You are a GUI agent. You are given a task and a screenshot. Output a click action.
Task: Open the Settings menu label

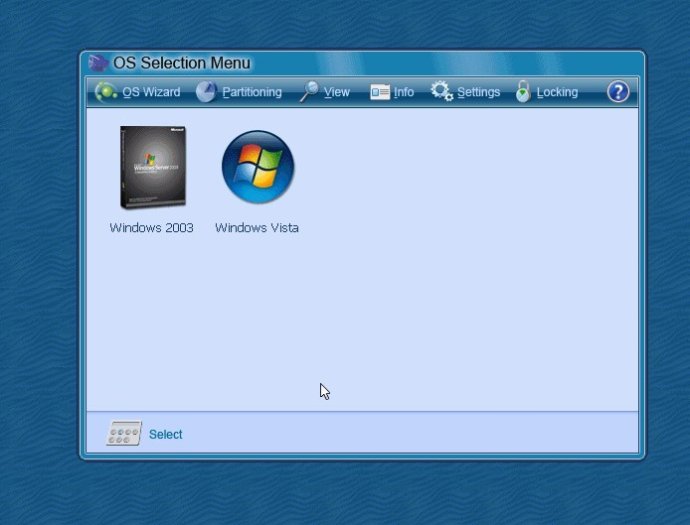click(x=478, y=92)
